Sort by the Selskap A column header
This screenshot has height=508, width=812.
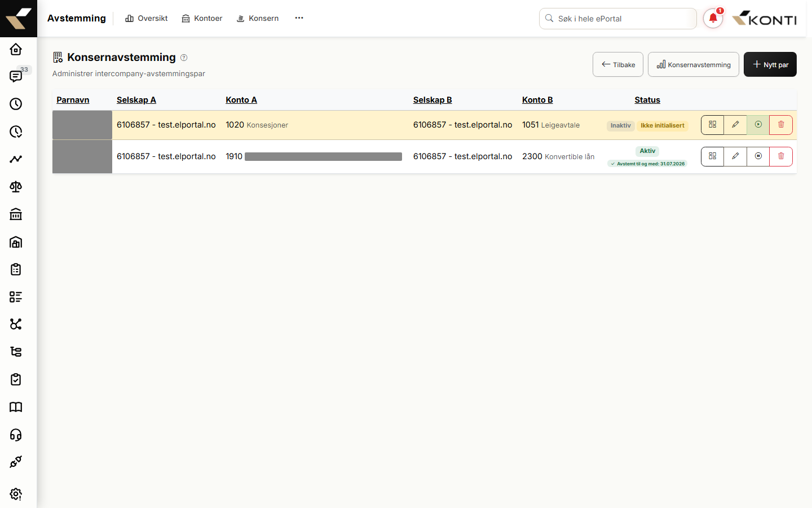[136, 100]
